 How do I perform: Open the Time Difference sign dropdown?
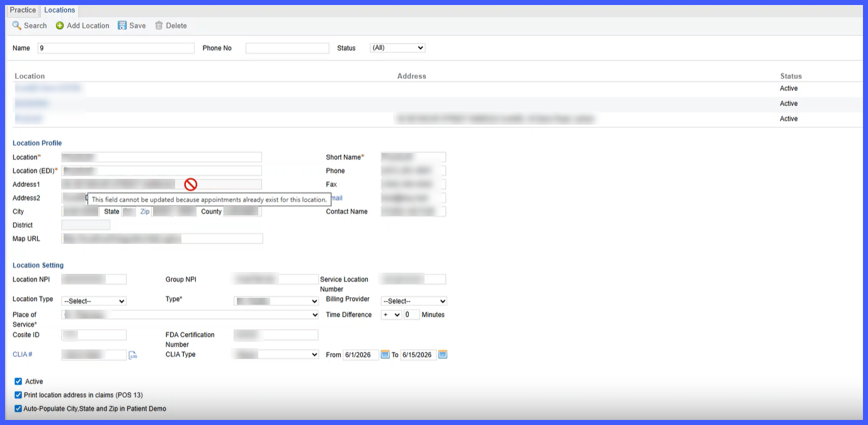pyautogui.click(x=391, y=315)
